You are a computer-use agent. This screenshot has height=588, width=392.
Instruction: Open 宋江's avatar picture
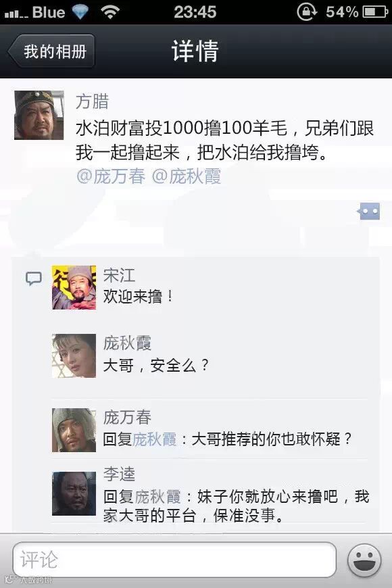(74, 287)
